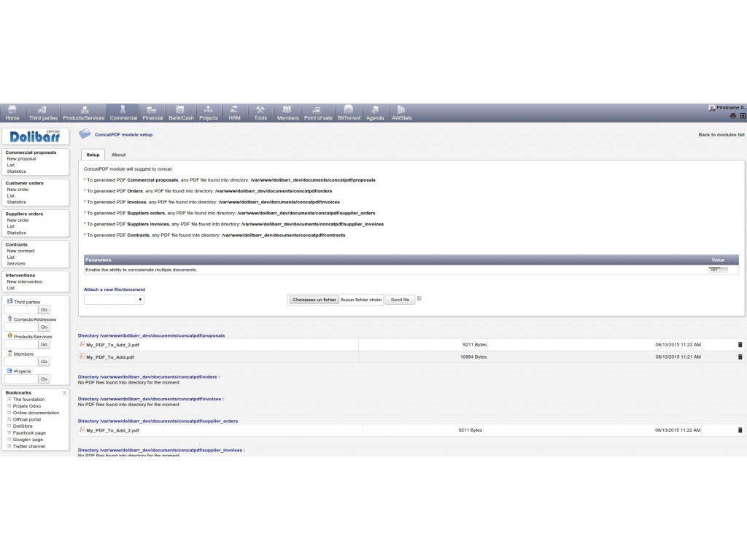Click the Bookmarks edit icon
The height and width of the screenshot is (560, 747).
(64, 393)
